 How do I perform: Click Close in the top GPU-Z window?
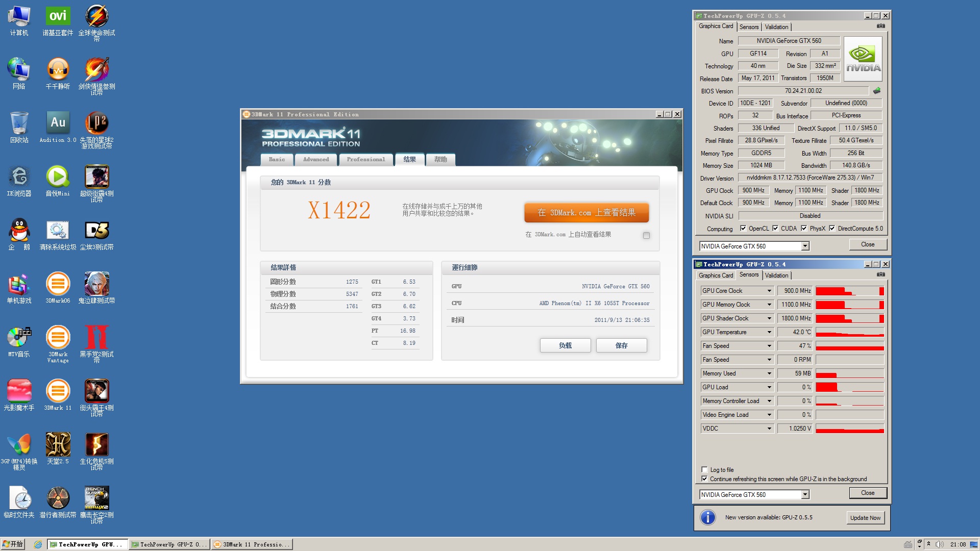tap(868, 244)
